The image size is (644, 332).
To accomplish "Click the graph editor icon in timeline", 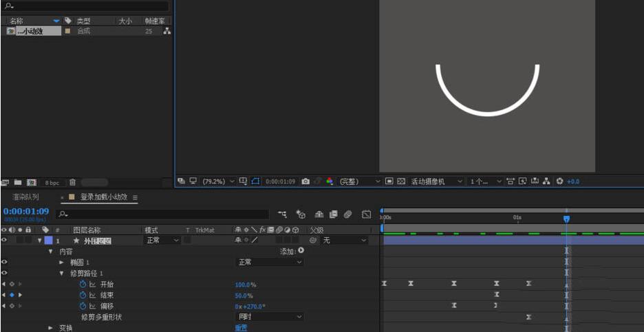I will tap(367, 214).
